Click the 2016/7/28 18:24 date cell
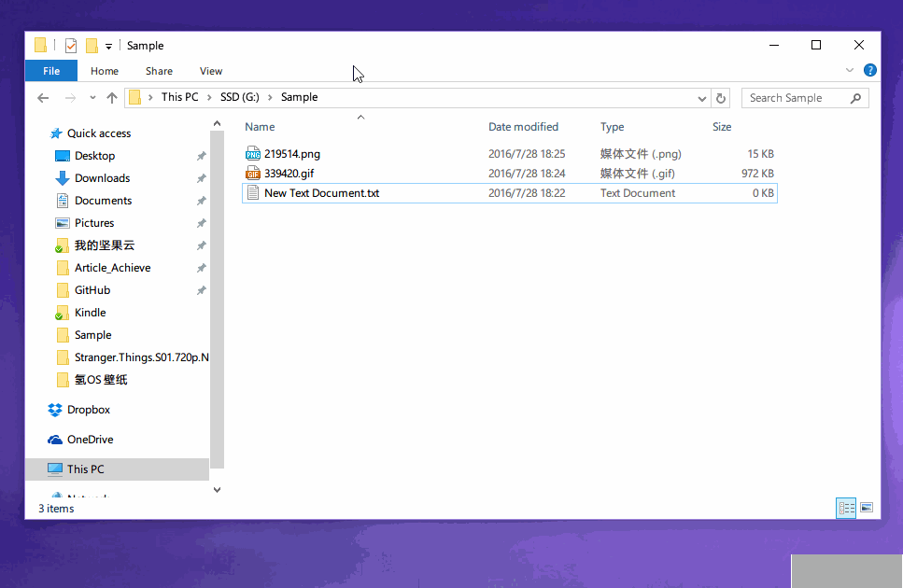Image resolution: width=903 pixels, height=588 pixels. point(527,174)
